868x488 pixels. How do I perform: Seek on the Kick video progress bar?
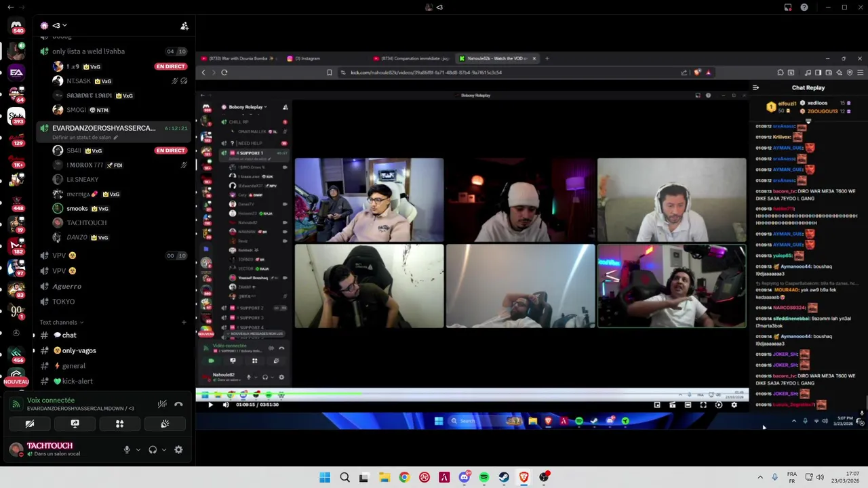(472, 394)
